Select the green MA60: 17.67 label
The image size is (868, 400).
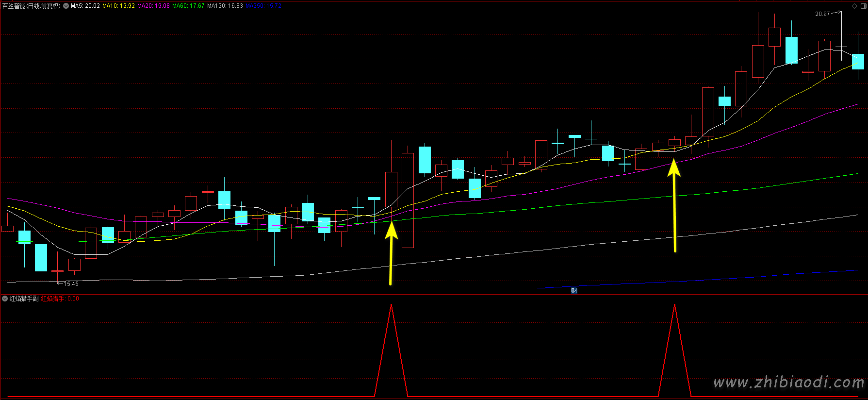pyautogui.click(x=188, y=6)
